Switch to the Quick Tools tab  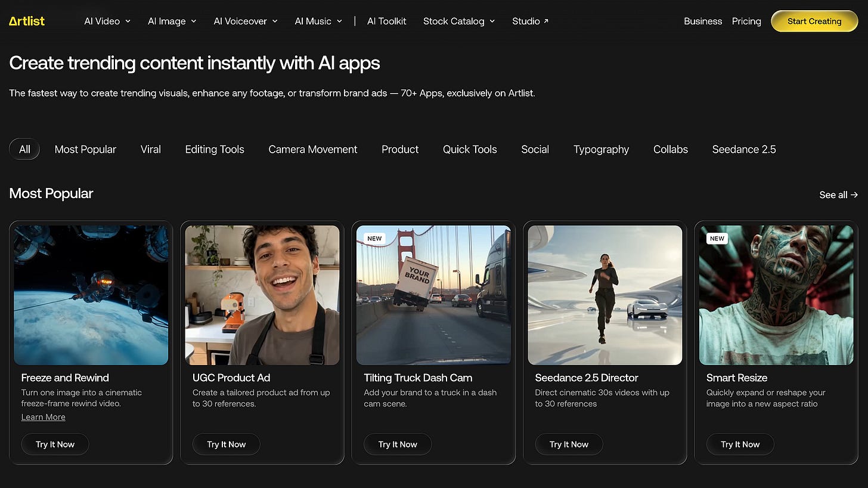470,149
